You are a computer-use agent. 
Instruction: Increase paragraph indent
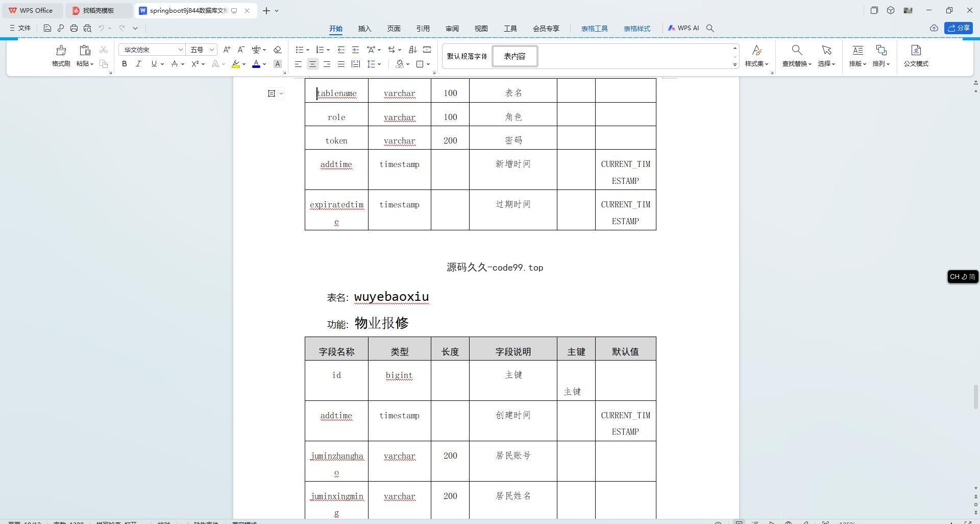(355, 50)
